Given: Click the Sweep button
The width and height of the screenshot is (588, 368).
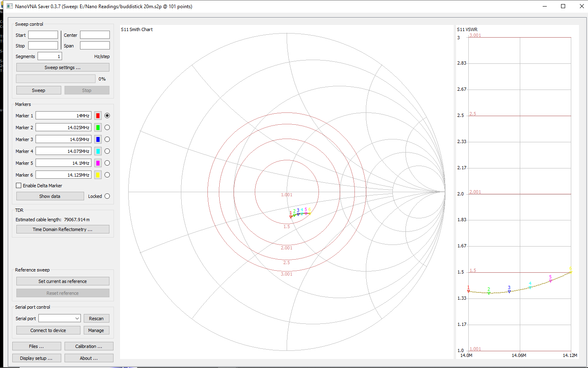Looking at the screenshot, I should [x=39, y=90].
